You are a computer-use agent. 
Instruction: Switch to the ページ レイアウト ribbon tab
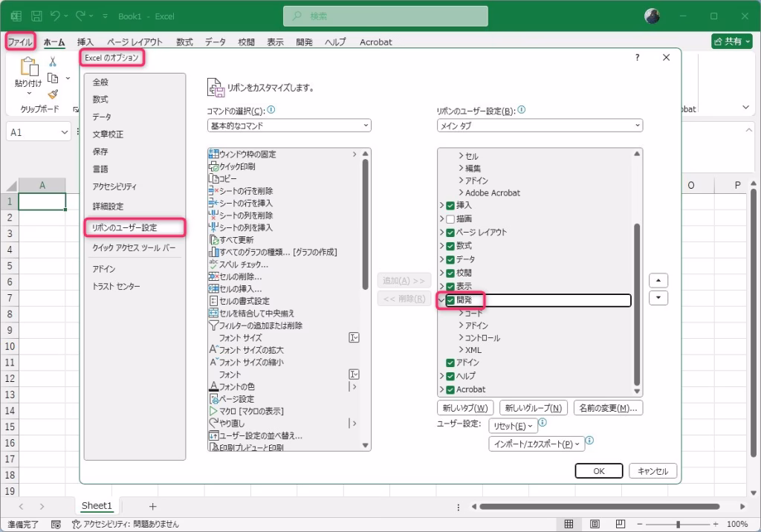tap(135, 42)
